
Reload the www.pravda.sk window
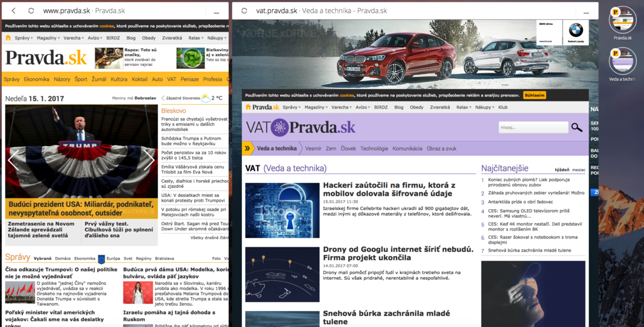pos(31,11)
